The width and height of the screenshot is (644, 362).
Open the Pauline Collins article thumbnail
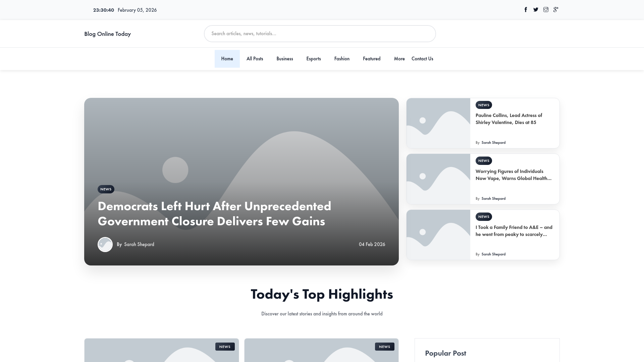[438, 123]
